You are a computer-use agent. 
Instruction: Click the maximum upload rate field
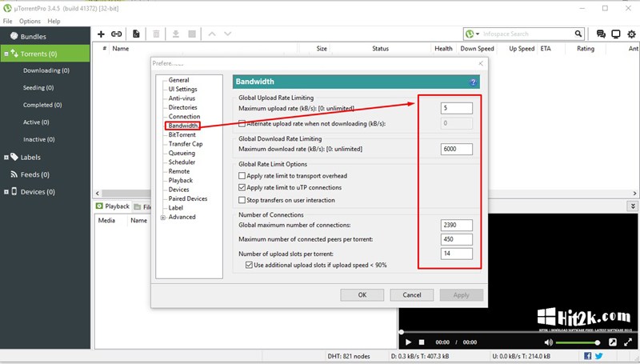tap(457, 108)
